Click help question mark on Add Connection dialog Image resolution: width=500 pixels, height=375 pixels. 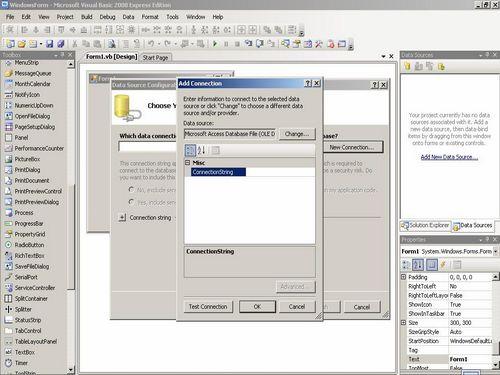pos(308,83)
